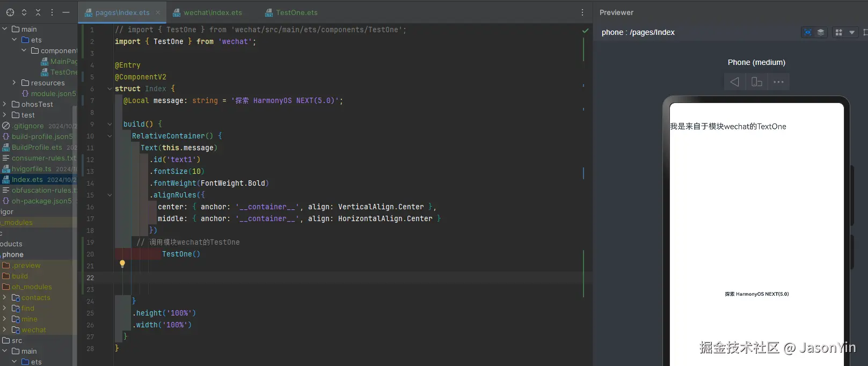Click the locate-opened-file crosshair icon

pos(10,12)
